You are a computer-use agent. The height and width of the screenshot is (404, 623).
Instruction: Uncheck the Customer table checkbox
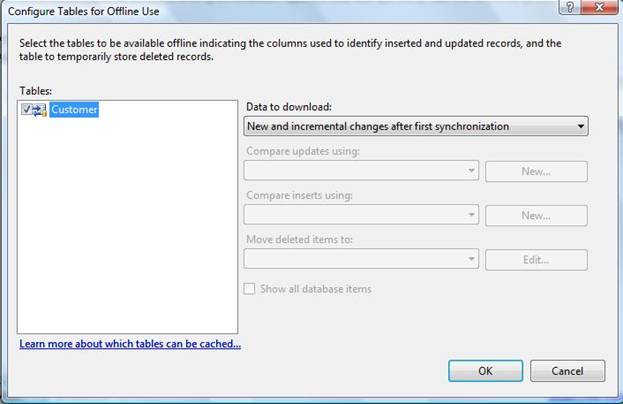pos(27,109)
